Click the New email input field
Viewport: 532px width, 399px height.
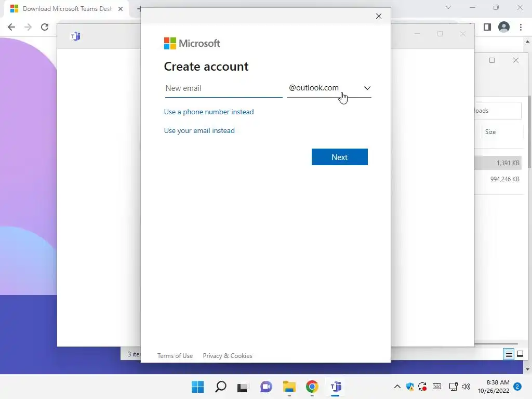tap(223, 88)
